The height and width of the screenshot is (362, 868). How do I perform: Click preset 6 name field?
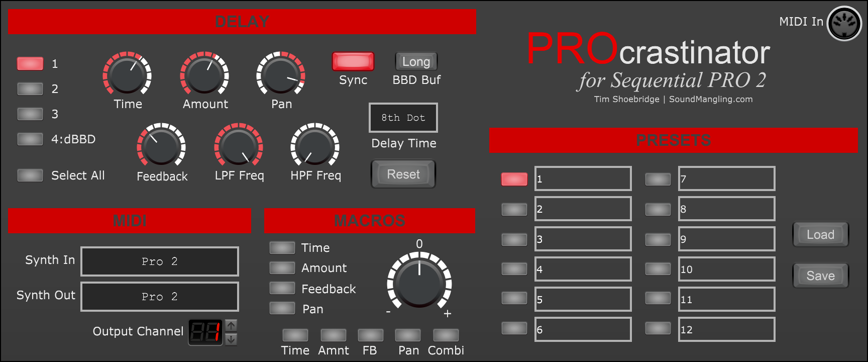click(x=583, y=329)
